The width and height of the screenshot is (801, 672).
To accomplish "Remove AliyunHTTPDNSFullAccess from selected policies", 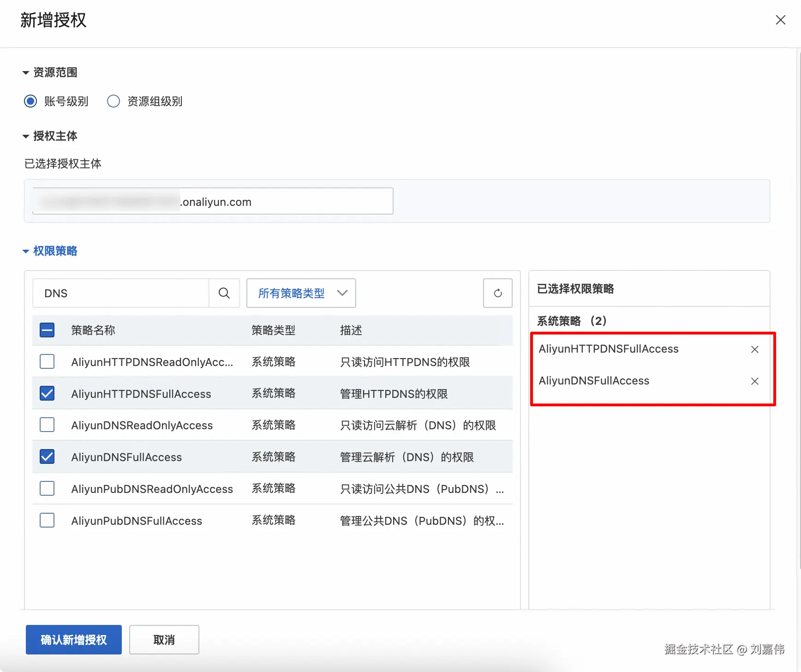I will (x=754, y=349).
